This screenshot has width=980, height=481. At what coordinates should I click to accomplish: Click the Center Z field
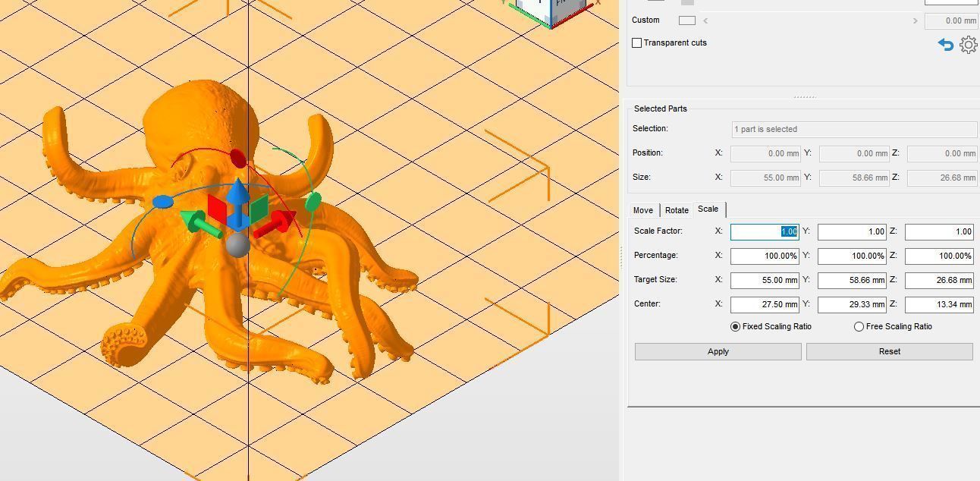[x=939, y=304]
